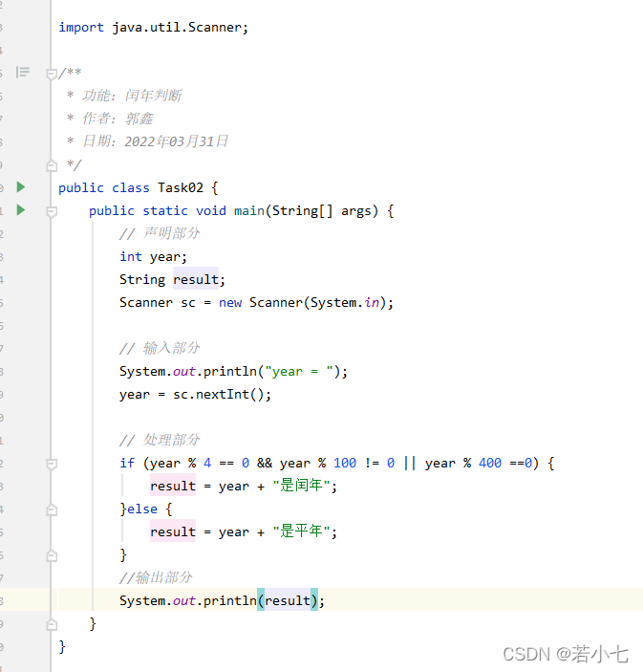Place cursor on import java.util.Scanner line
This screenshot has height=672, width=643.
(x=154, y=28)
